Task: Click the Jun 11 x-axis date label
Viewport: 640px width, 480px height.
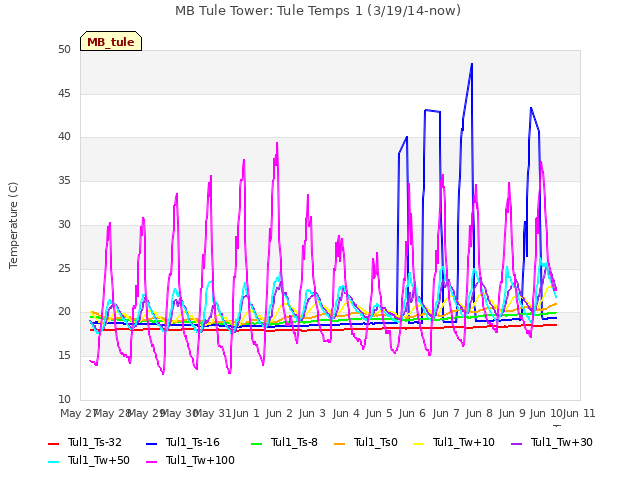Action: pos(579,413)
